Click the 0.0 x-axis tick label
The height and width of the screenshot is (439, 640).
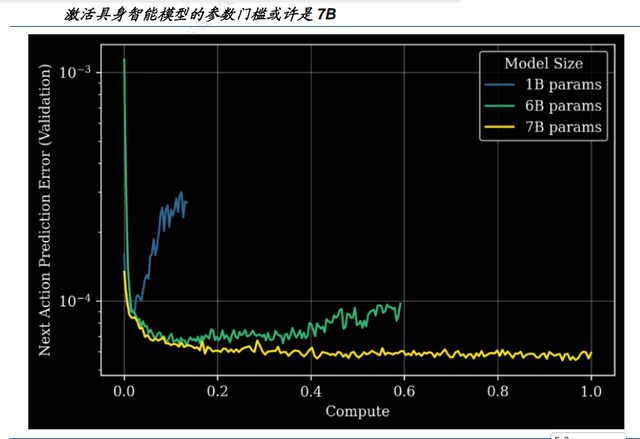pyautogui.click(x=124, y=391)
